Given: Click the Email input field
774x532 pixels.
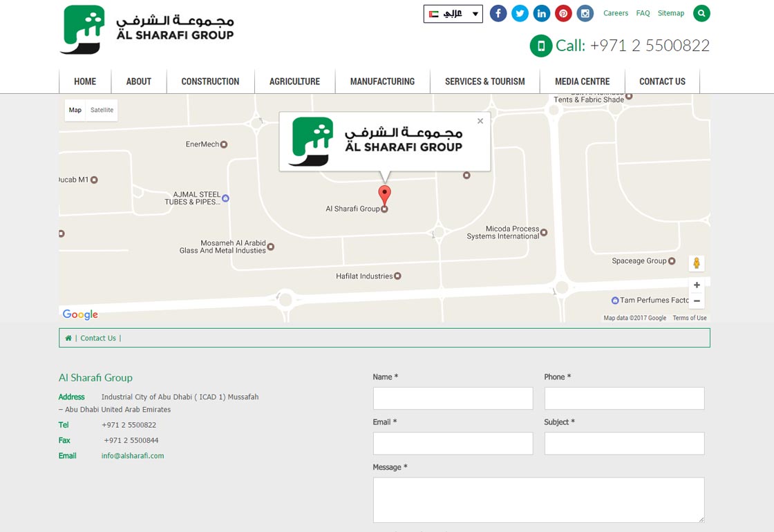Looking at the screenshot, I should click(x=453, y=444).
